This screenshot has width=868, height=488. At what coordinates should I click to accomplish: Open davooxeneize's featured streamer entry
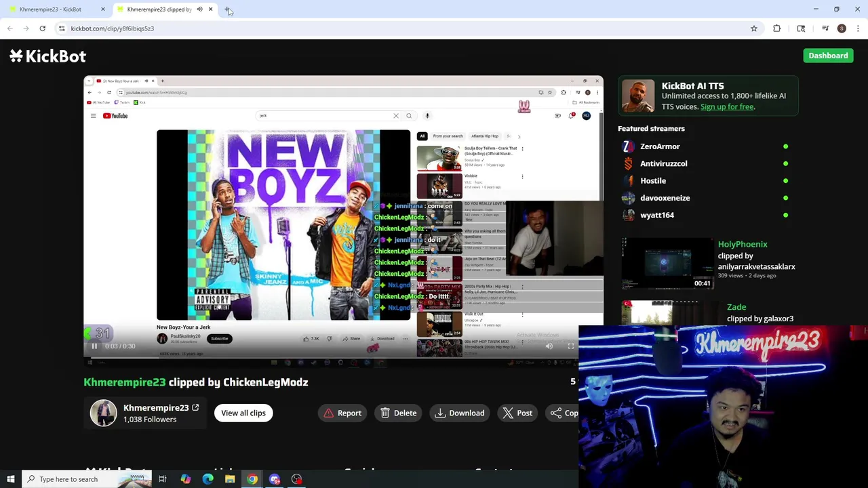[x=705, y=198]
